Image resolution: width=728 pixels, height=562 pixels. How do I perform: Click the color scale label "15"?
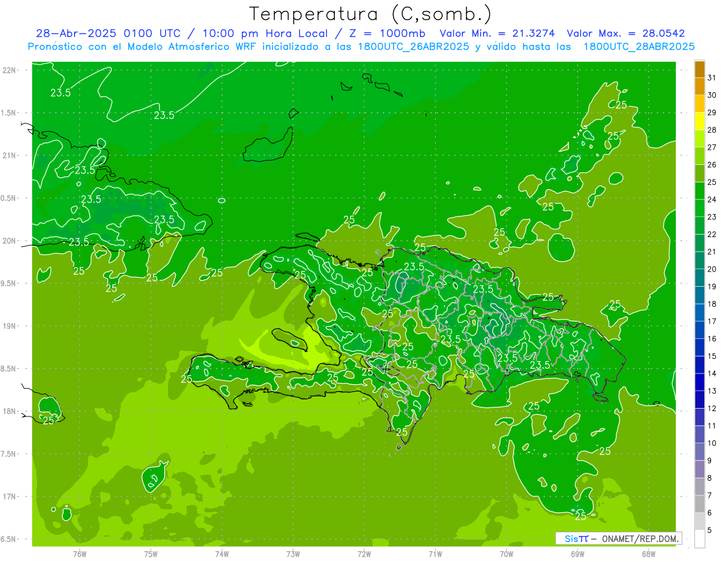(x=712, y=356)
